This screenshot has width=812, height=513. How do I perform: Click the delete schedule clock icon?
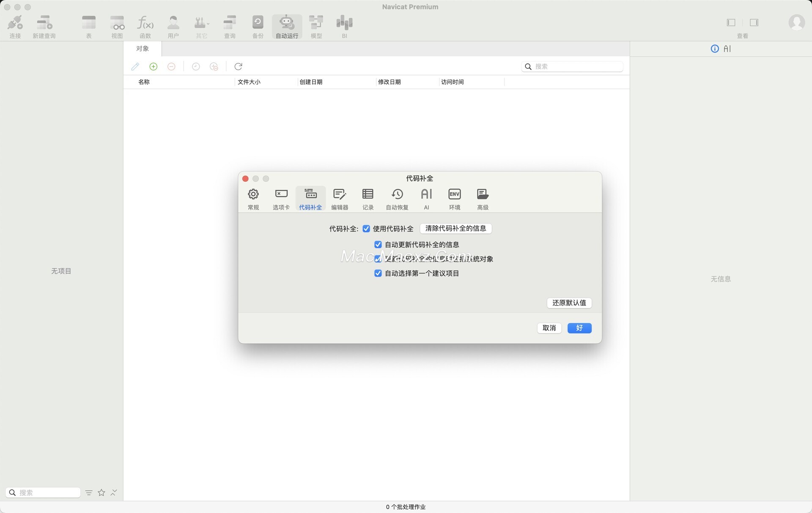214,66
